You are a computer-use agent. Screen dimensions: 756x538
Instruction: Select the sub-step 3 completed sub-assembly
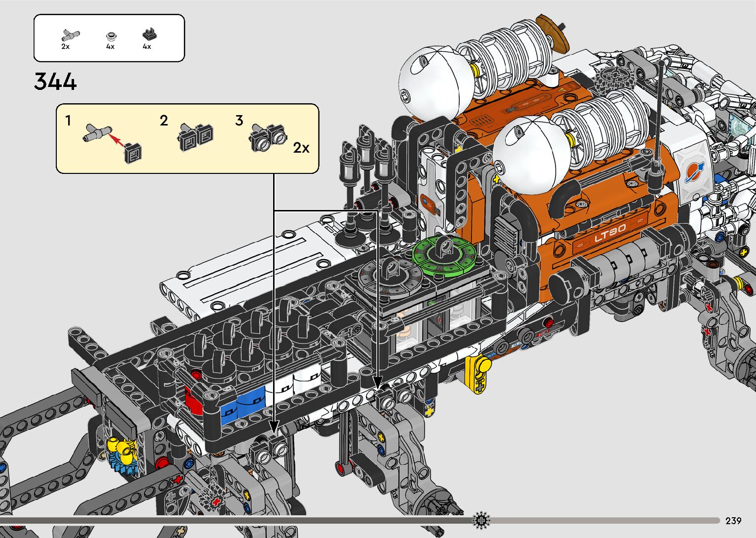click(268, 138)
